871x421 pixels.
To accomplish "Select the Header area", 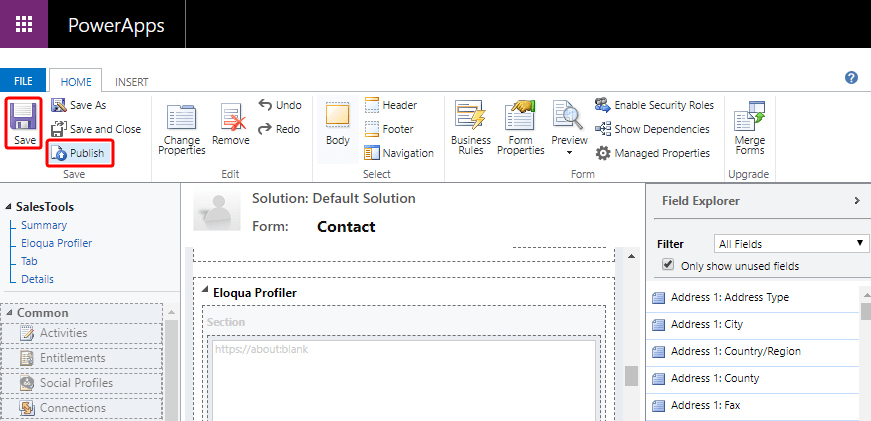I will click(x=391, y=105).
